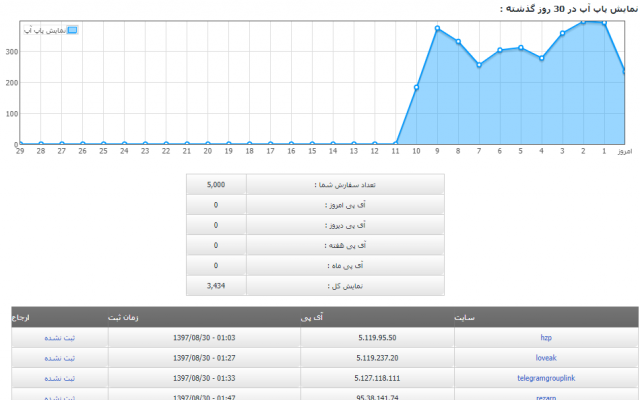Click the zero data point at day 11
Image resolution: width=640 pixels, height=400 pixels.
396,144
